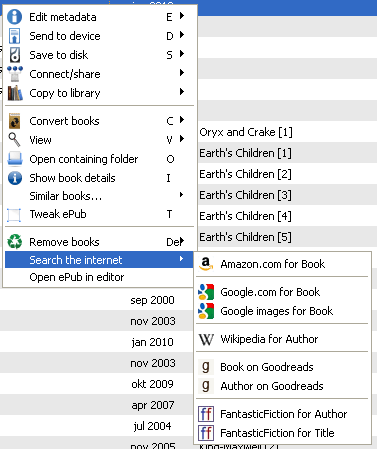Select the Earth's Children [5] cell
This screenshot has height=449, width=377.
tap(245, 237)
